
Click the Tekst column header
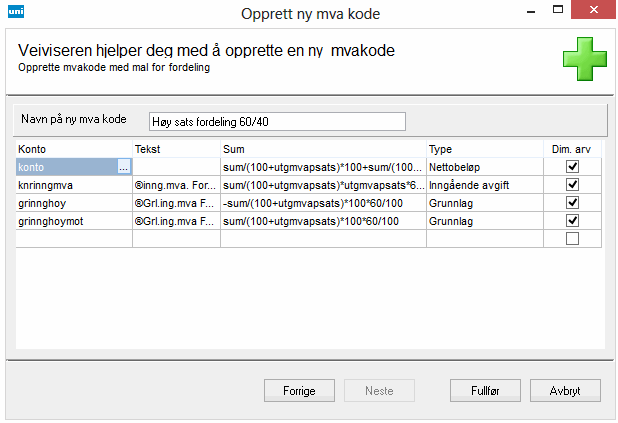(x=175, y=149)
